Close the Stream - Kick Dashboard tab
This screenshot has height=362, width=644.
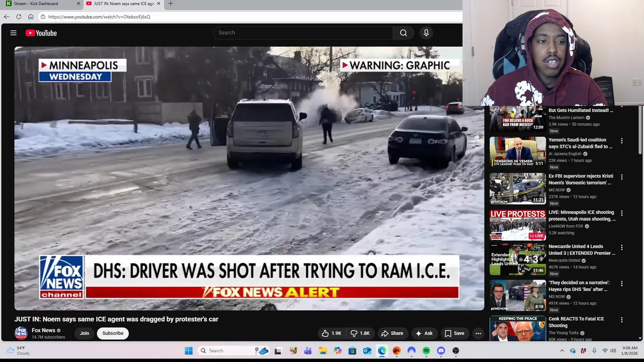(78, 4)
